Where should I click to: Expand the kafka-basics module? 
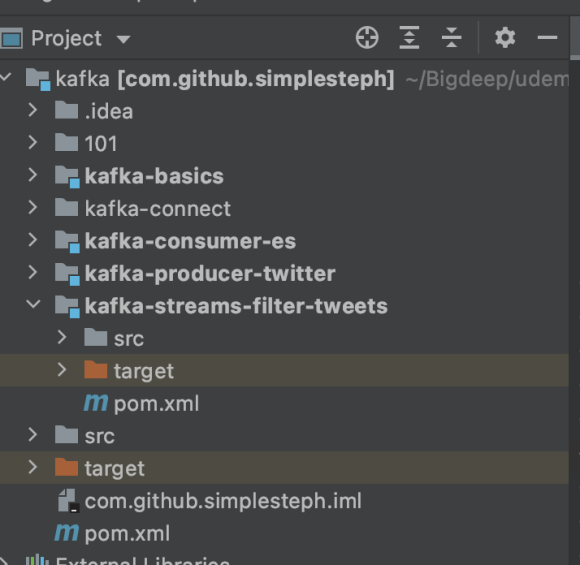tap(33, 175)
